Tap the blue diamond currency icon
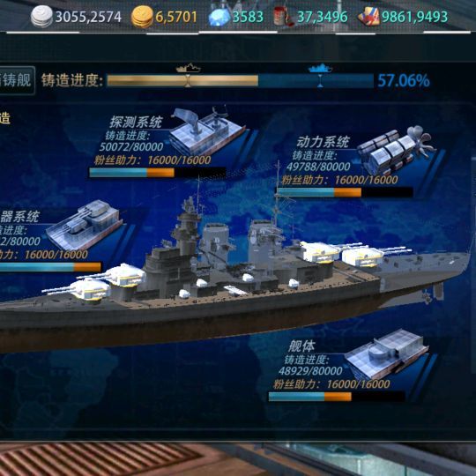Screen dimensions: 476x476 tap(219, 17)
